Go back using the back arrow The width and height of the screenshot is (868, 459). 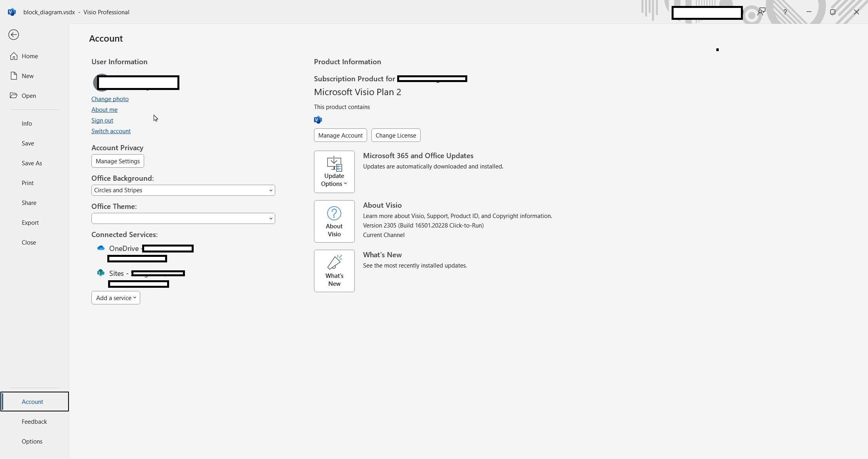(x=13, y=35)
